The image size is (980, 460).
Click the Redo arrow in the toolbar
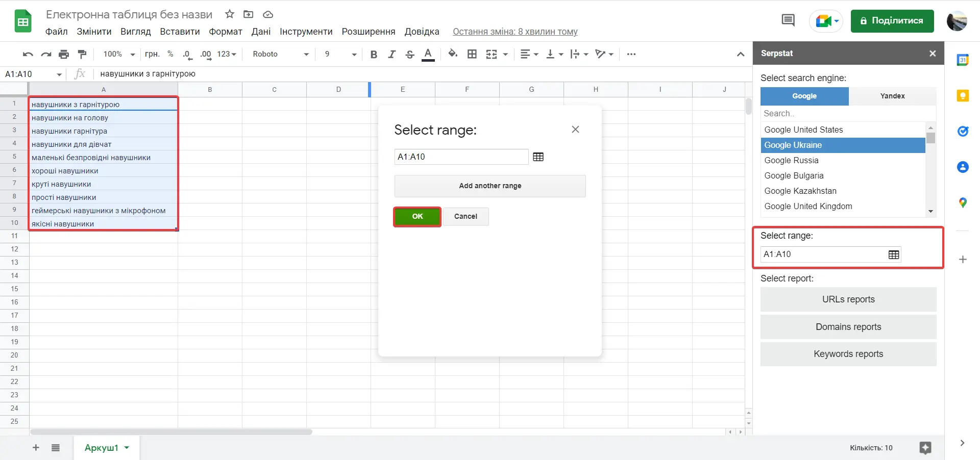(46, 54)
